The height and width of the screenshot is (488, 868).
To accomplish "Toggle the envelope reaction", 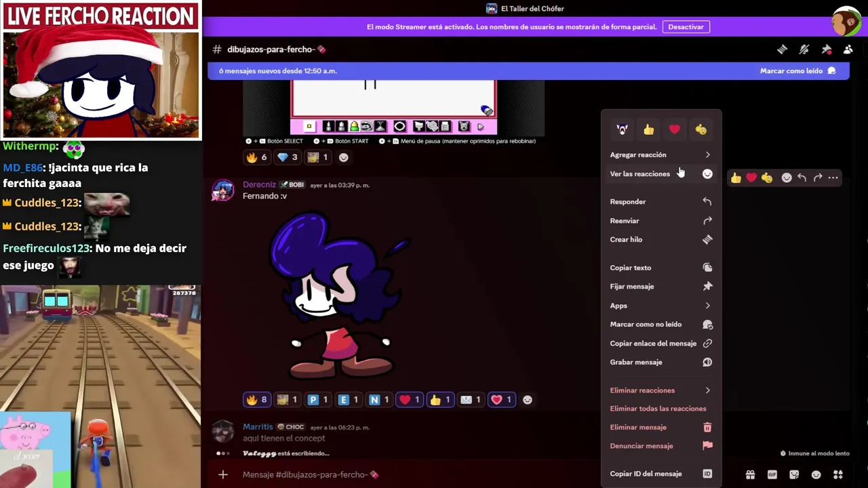I will point(471,400).
